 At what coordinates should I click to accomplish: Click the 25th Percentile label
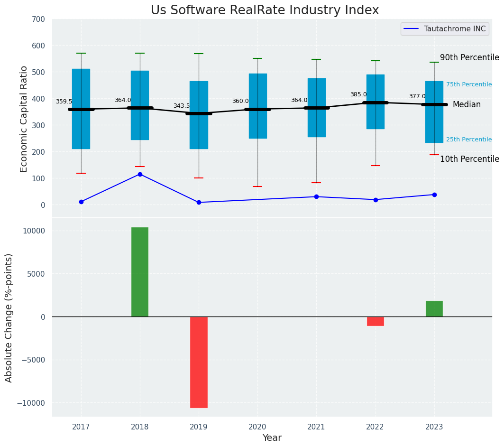click(469, 140)
